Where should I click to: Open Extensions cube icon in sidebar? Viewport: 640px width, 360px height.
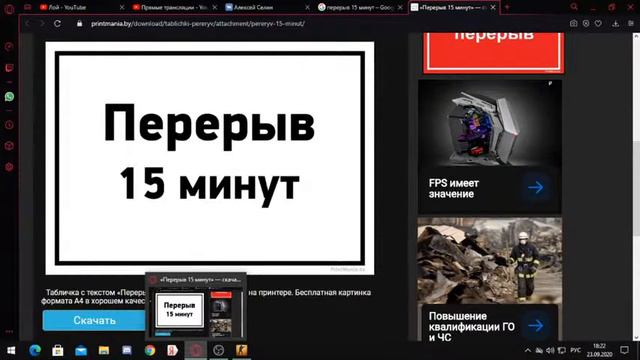(9, 146)
